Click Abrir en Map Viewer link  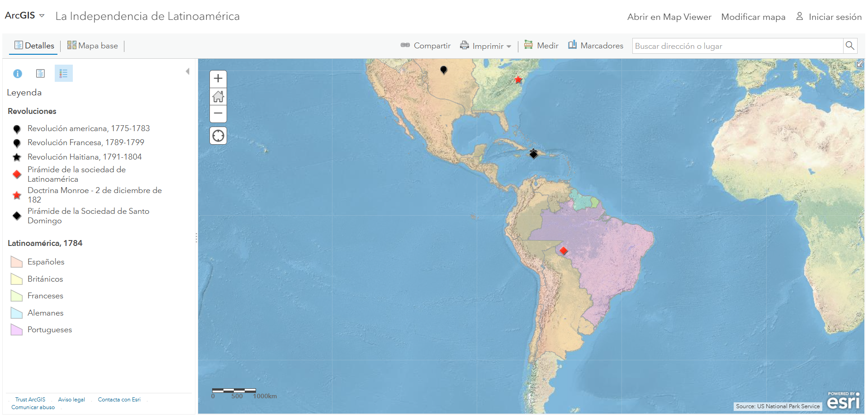pos(669,17)
